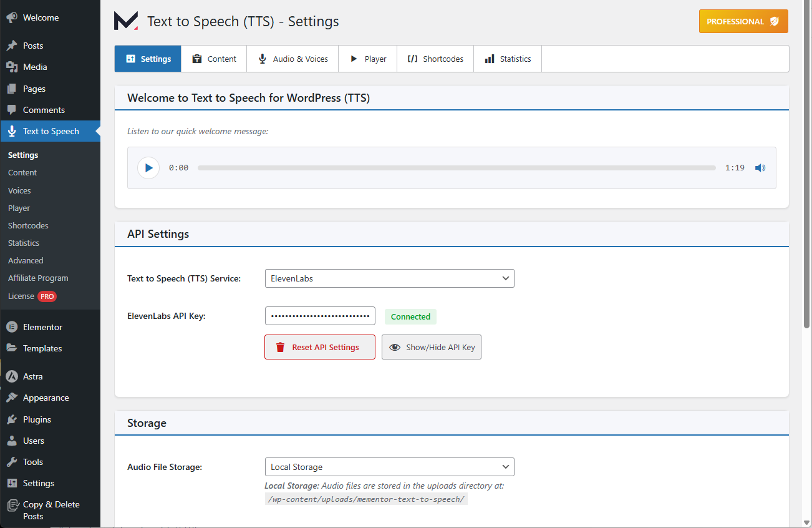Seek within the welcome audio progress bar
This screenshot has height=528, width=812.
pyautogui.click(x=457, y=168)
